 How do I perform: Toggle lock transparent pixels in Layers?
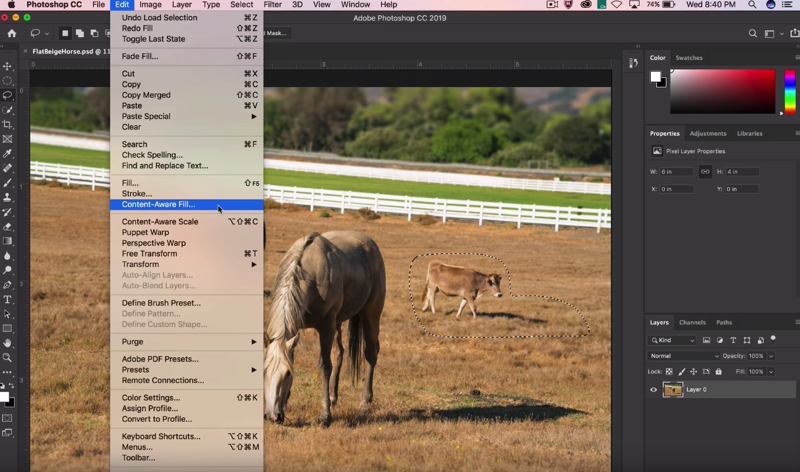click(669, 371)
